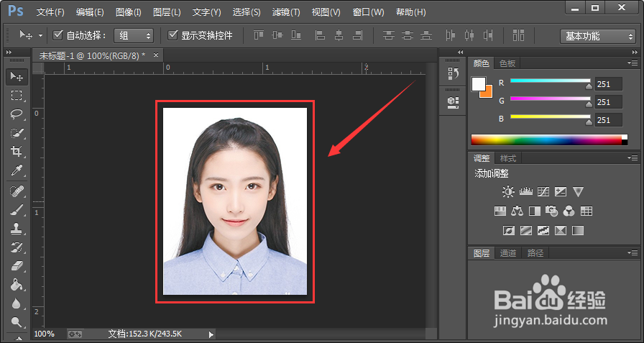Click Align Vertical Centers icon

point(277,35)
